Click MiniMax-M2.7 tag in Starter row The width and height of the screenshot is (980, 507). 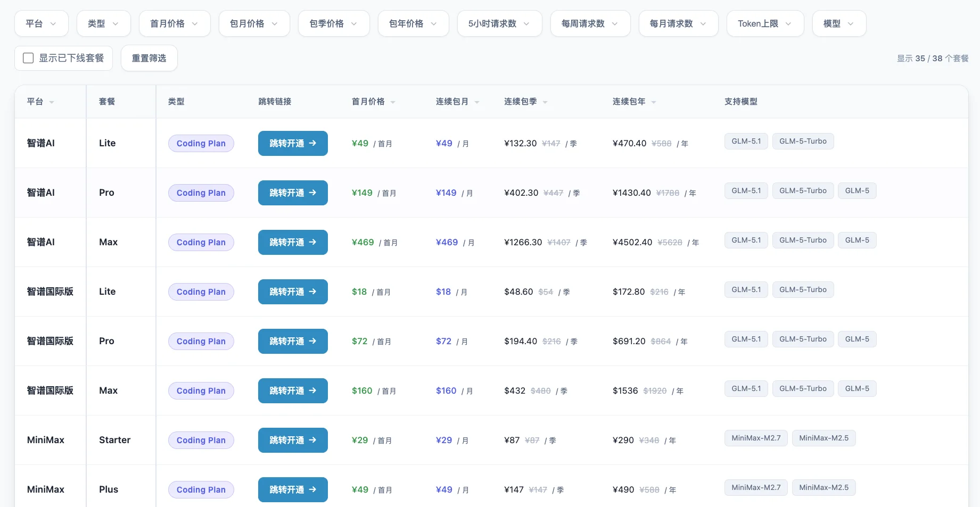coord(756,438)
